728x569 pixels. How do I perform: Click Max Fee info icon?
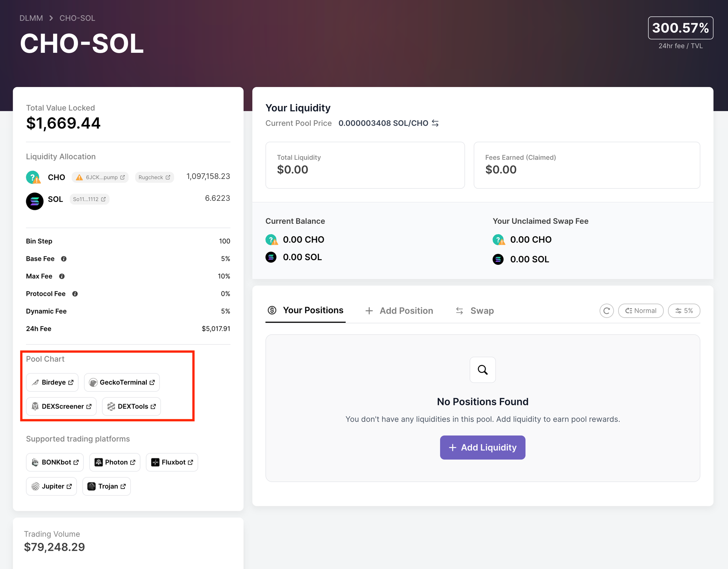click(x=62, y=276)
